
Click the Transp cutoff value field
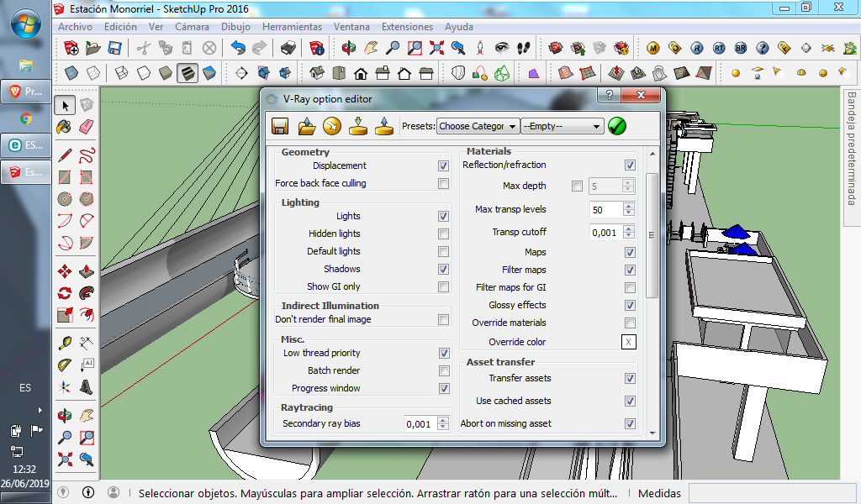(x=606, y=233)
